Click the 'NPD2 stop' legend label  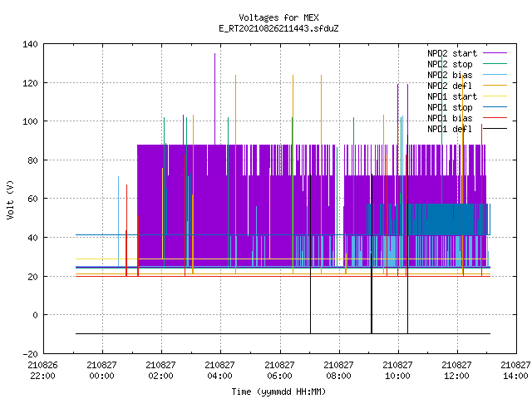pos(450,64)
